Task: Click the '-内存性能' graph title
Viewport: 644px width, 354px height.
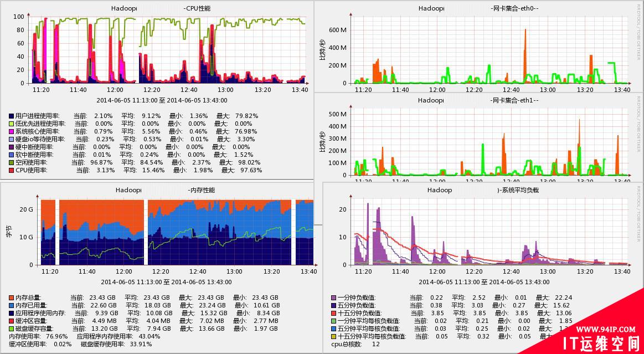Action: (201, 190)
